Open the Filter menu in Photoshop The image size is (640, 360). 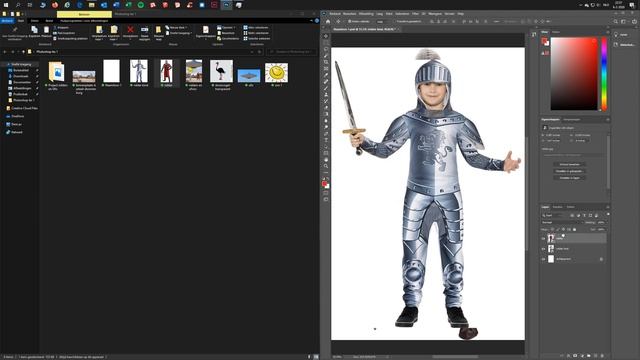pos(415,14)
